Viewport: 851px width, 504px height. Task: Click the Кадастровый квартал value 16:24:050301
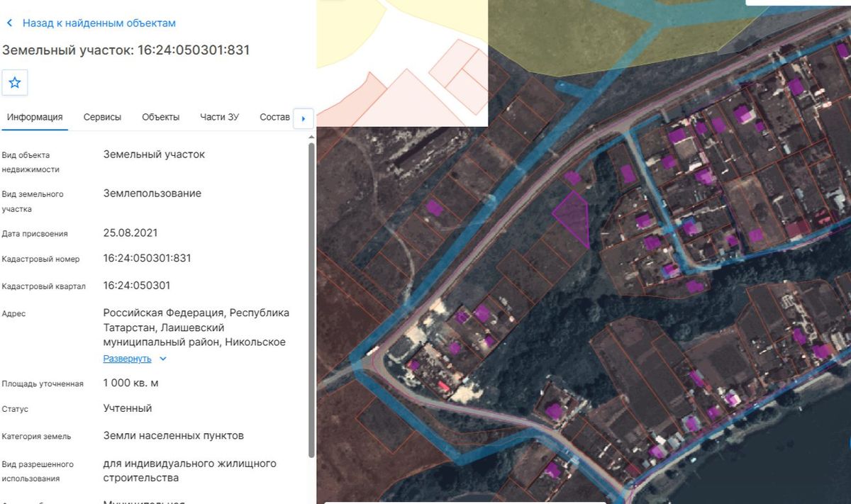tap(137, 285)
